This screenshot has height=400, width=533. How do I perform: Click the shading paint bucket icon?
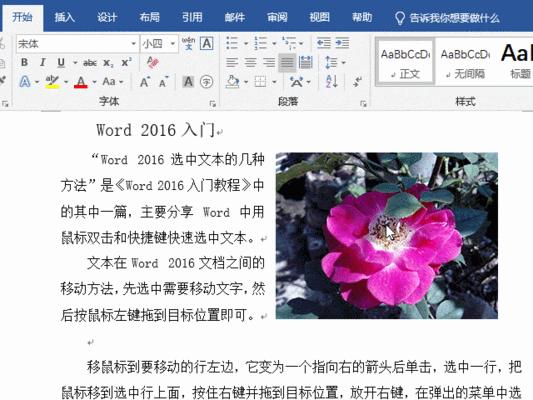coord(233,82)
